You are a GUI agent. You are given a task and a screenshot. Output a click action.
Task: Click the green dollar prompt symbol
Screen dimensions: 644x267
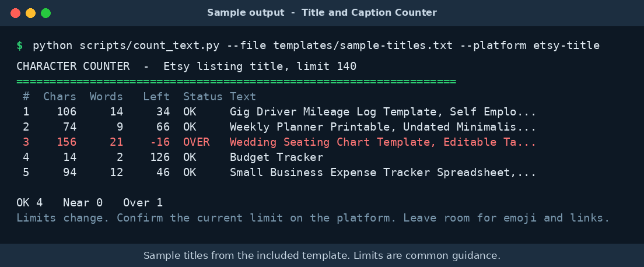tap(20, 45)
